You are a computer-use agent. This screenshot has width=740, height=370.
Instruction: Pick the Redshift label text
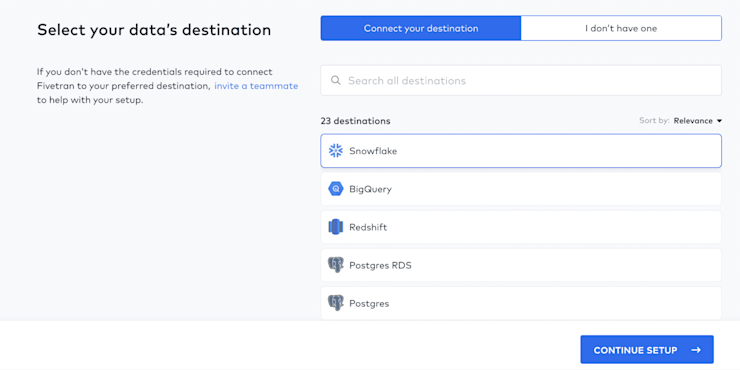click(368, 227)
